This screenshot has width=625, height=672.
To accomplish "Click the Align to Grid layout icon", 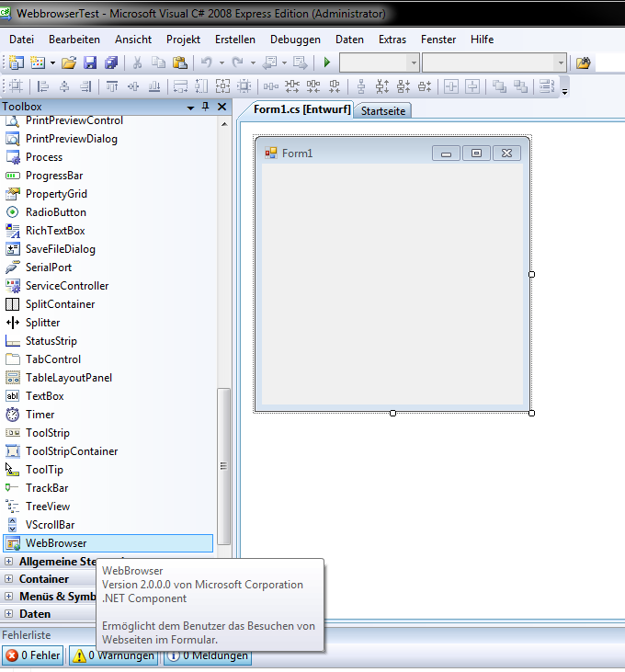I will pos(16,86).
